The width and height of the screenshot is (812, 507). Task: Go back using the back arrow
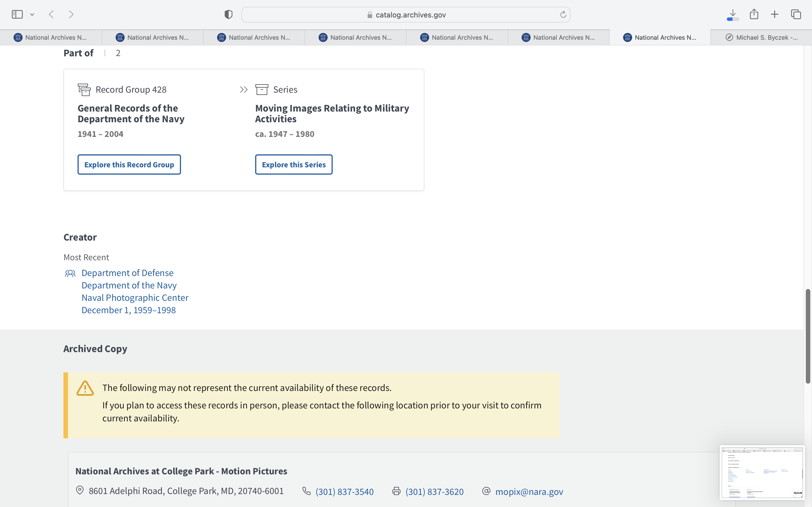(x=51, y=14)
